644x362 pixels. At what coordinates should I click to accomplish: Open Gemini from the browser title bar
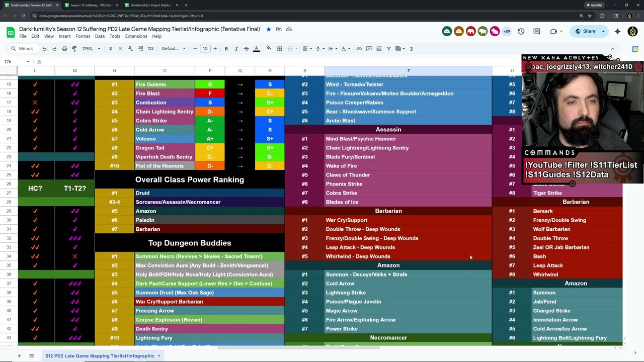pyautogui.click(x=594, y=5)
